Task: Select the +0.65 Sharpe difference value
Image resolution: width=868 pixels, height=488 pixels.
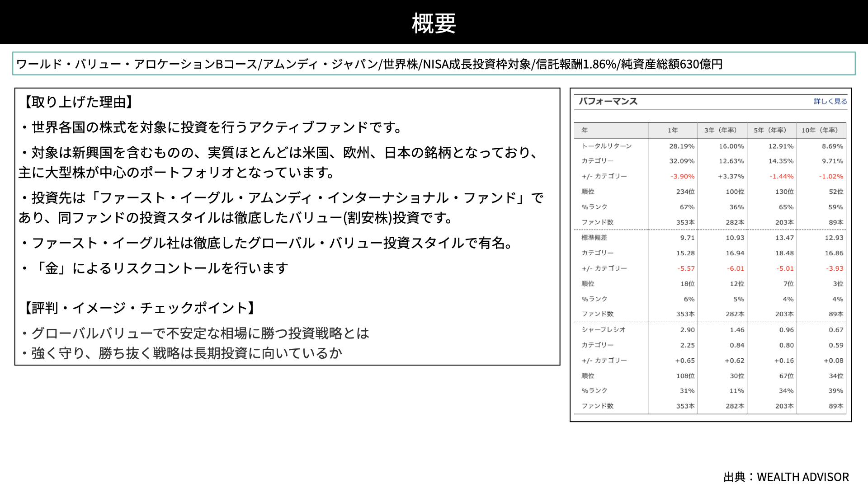Action: click(685, 361)
